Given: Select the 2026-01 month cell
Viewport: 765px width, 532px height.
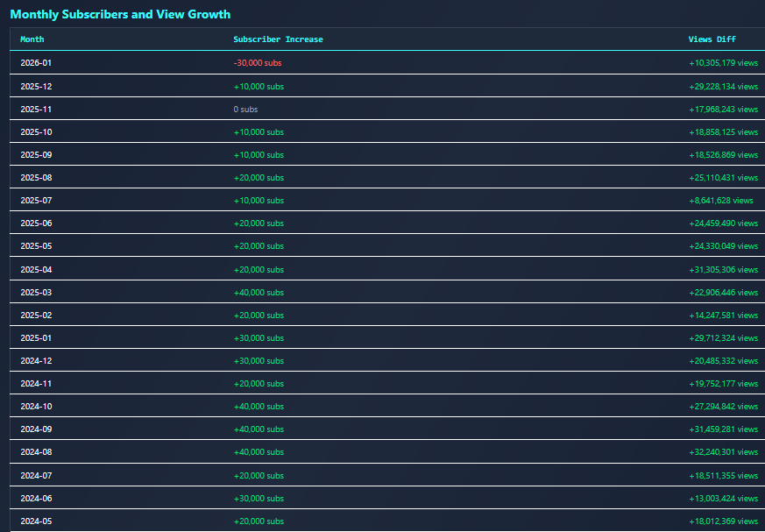Looking at the screenshot, I should (36, 63).
